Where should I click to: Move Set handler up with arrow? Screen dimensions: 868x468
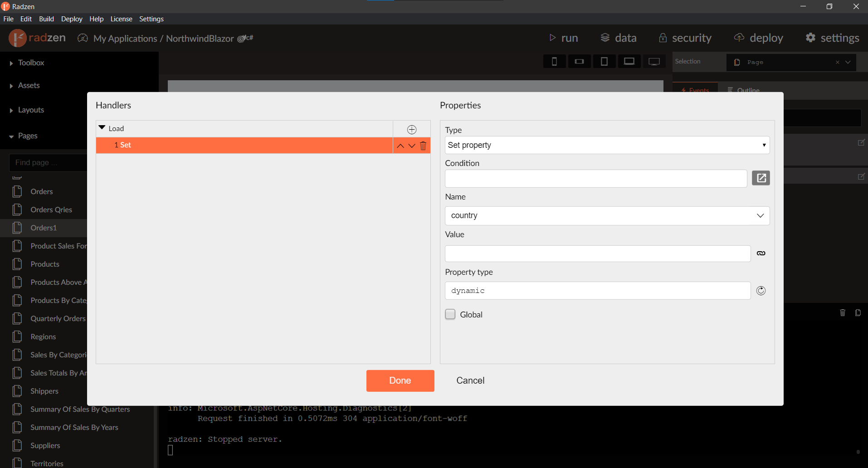coord(400,146)
